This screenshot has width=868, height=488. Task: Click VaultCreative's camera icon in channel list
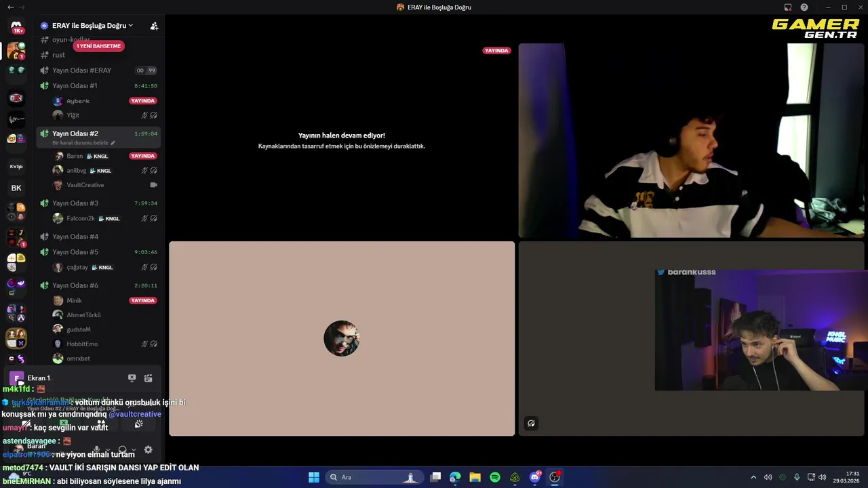point(153,184)
